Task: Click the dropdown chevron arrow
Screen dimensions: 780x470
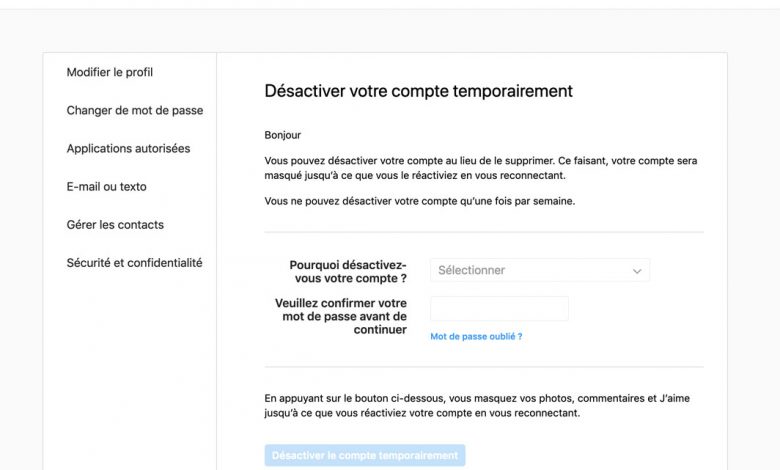Action: point(637,270)
